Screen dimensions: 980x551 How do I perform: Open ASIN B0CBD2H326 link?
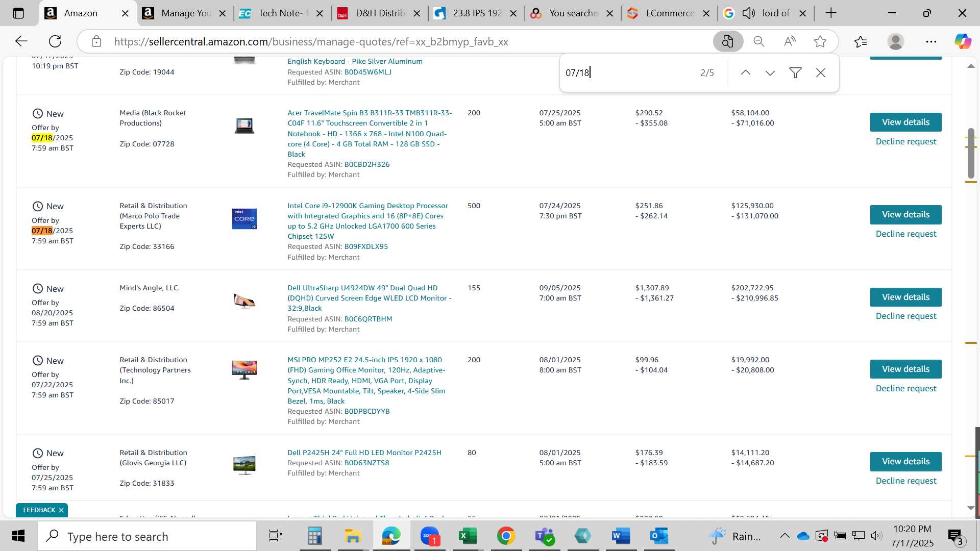tap(366, 164)
